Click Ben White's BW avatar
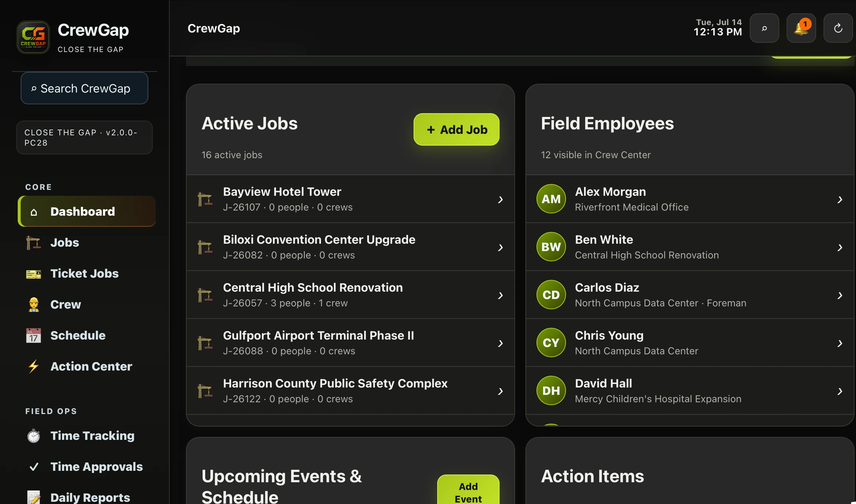 point(551,247)
